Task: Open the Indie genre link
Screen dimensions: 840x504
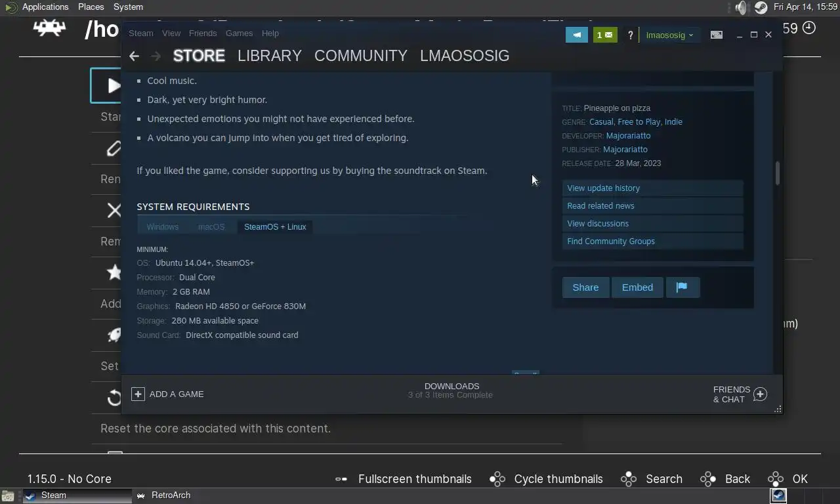Action: click(673, 122)
